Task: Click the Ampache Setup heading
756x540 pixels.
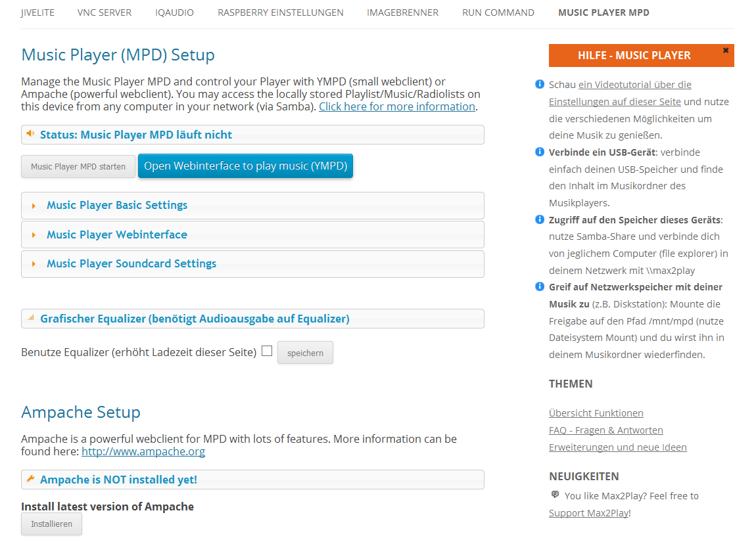Action: coord(81,413)
